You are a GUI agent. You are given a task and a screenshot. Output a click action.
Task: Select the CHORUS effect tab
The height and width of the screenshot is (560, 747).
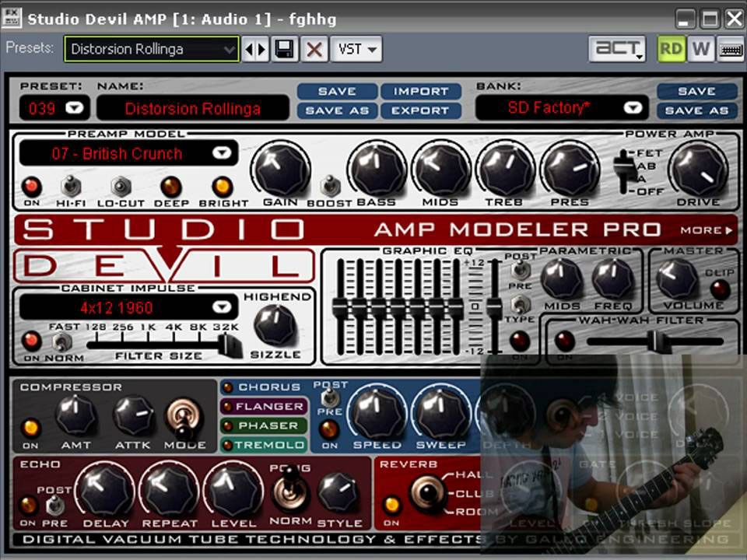point(264,387)
